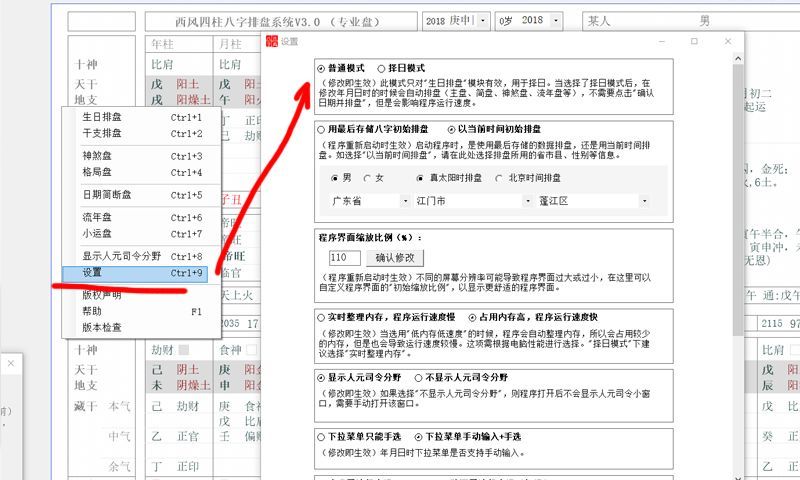Viewport: 800px width, 480px height.
Task: Click 十神 row label in top chart
Action: click(x=86, y=65)
